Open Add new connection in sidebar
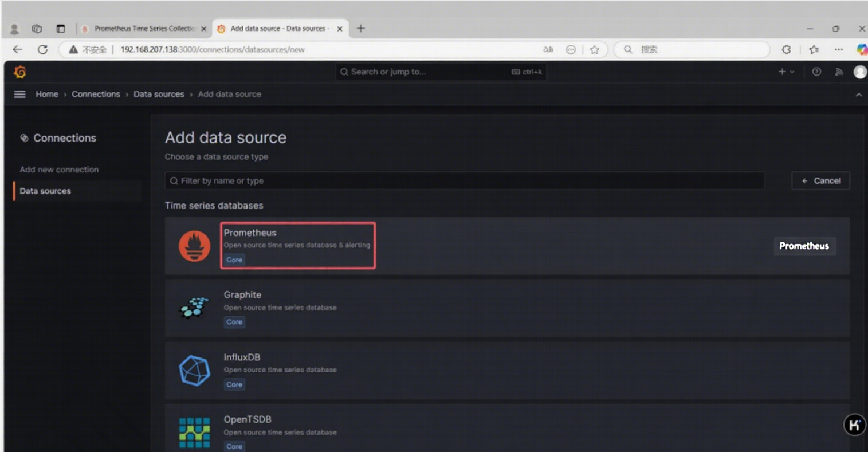This screenshot has height=452, width=868. [x=59, y=170]
